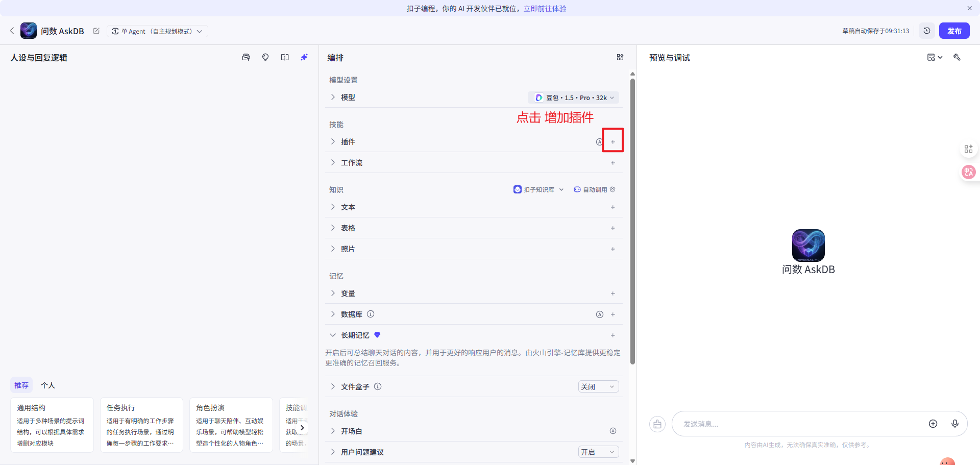
Task: Click the plus icon in the 长期记忆 row
Action: pyautogui.click(x=613, y=335)
